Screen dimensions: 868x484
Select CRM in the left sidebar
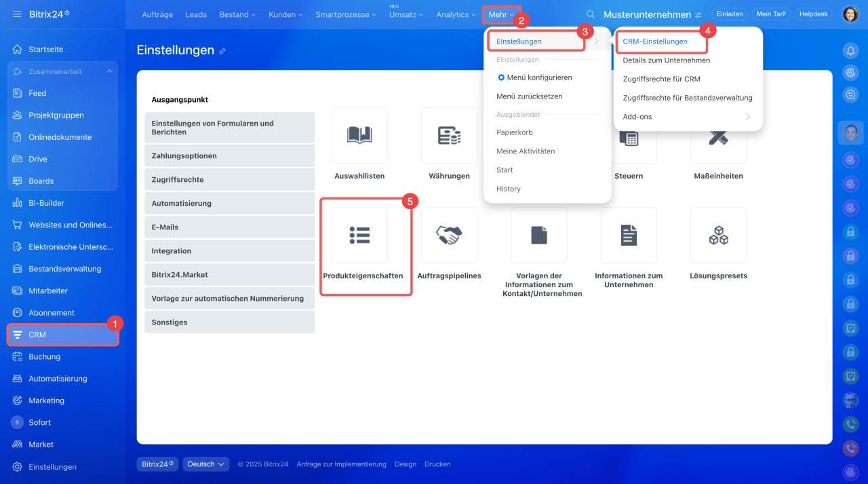[x=62, y=335]
